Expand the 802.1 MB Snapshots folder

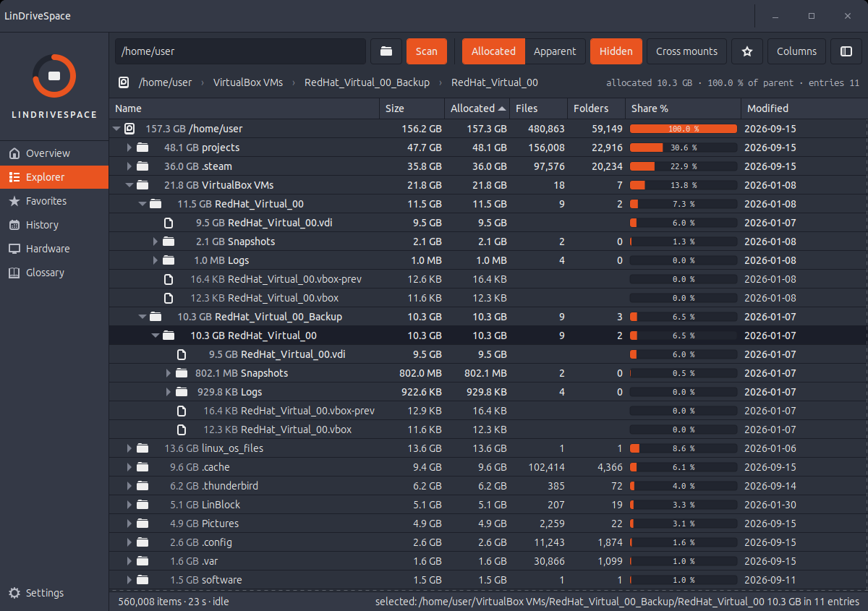169,373
